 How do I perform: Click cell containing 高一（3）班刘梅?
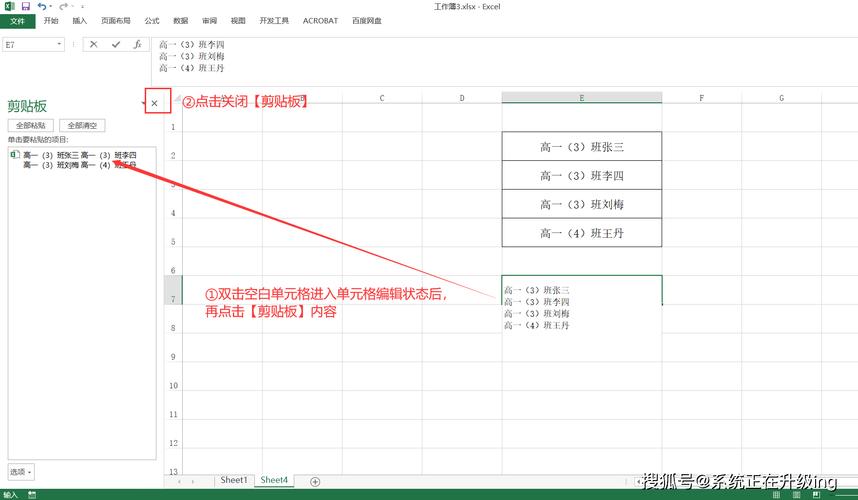point(582,204)
